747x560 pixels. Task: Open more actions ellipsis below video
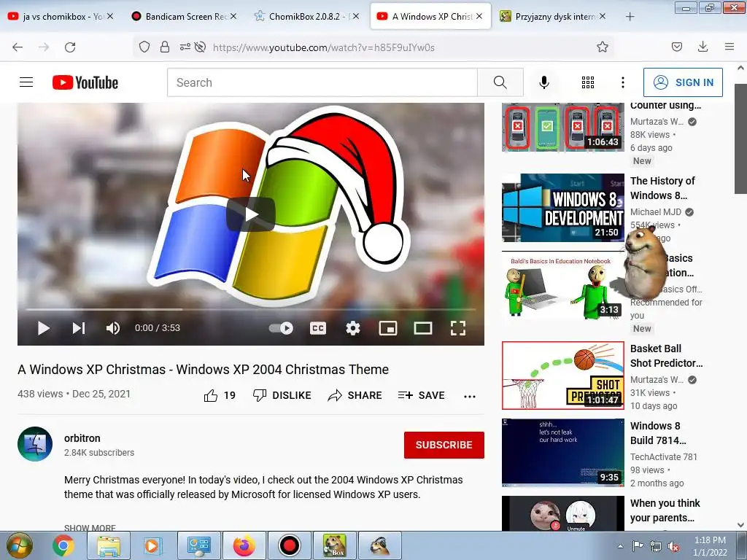[x=470, y=396]
